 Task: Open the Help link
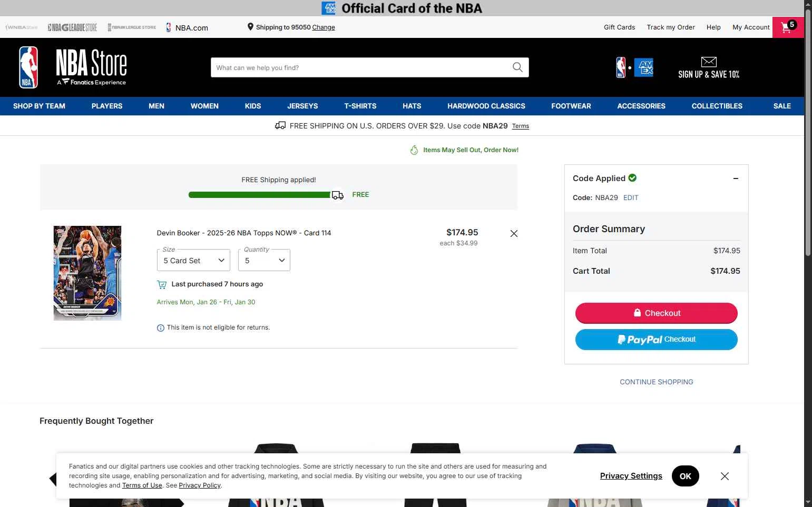click(x=713, y=27)
